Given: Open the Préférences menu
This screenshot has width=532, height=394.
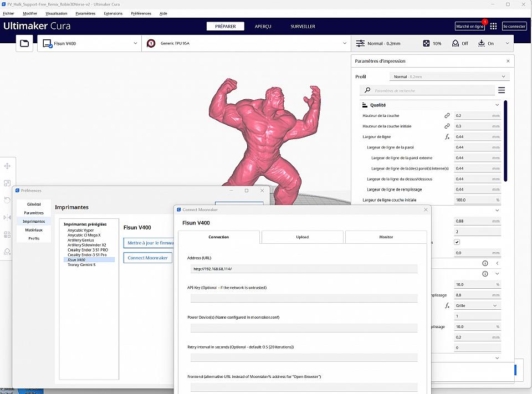Looking at the screenshot, I should (x=141, y=13).
